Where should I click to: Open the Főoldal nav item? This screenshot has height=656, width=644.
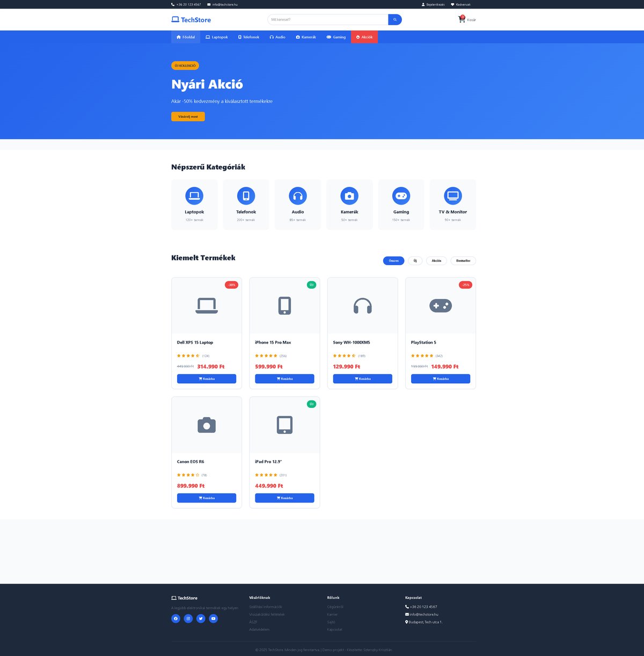pyautogui.click(x=186, y=37)
